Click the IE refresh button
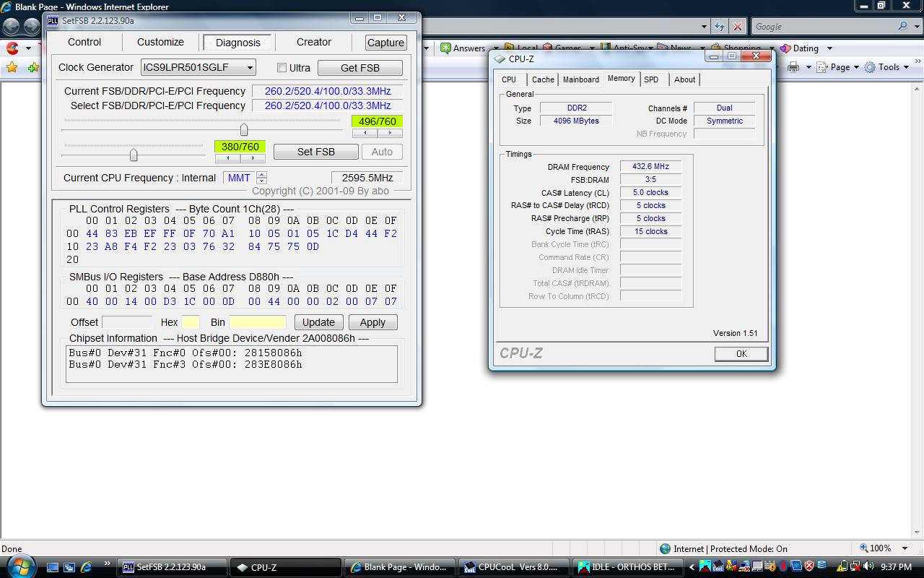Viewport: 924px width, 578px height. click(720, 27)
